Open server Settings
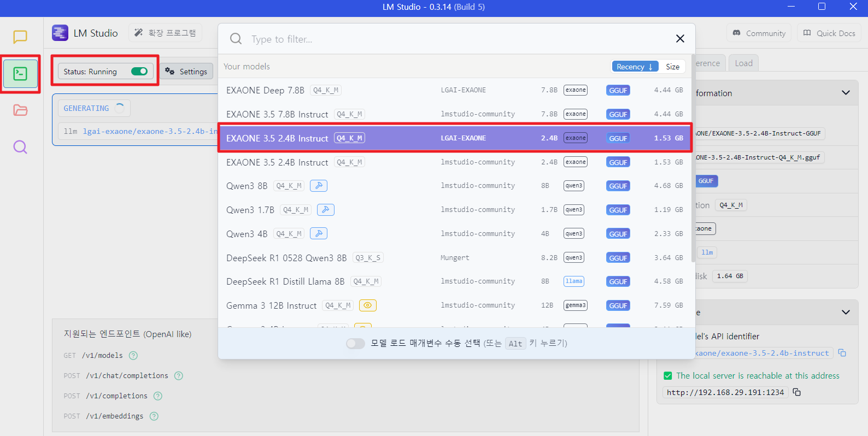 (x=186, y=72)
